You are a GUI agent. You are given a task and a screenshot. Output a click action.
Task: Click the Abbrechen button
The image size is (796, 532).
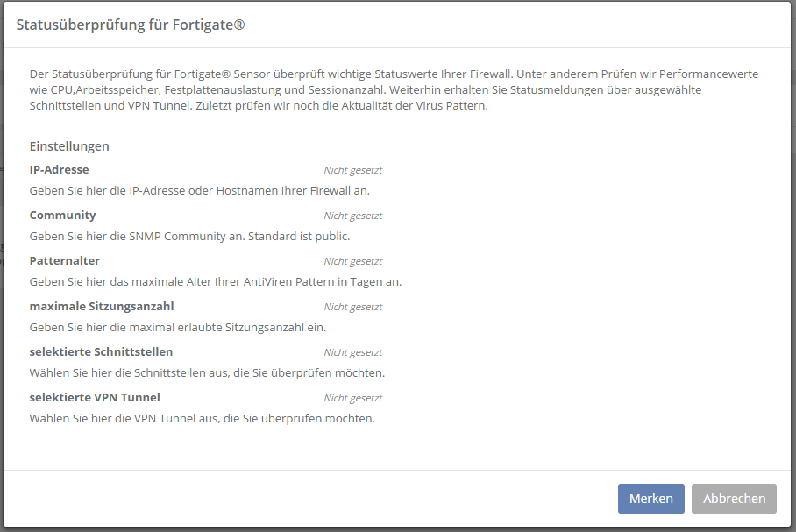coord(734,498)
